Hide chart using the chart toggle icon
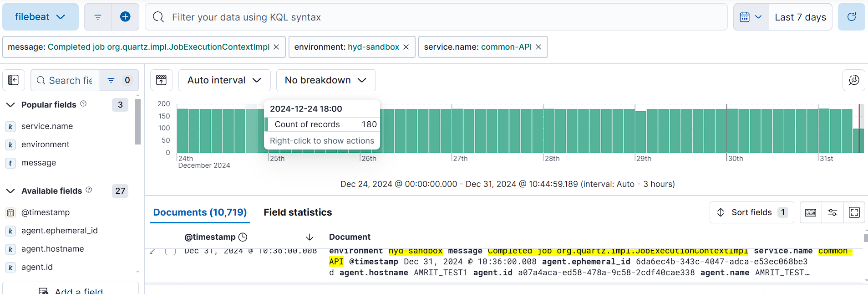The image size is (868, 294). (x=161, y=80)
